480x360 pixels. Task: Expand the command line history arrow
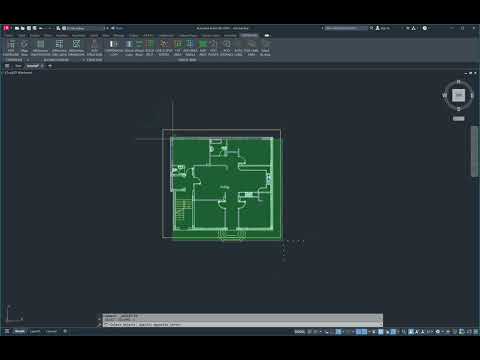coord(380,324)
